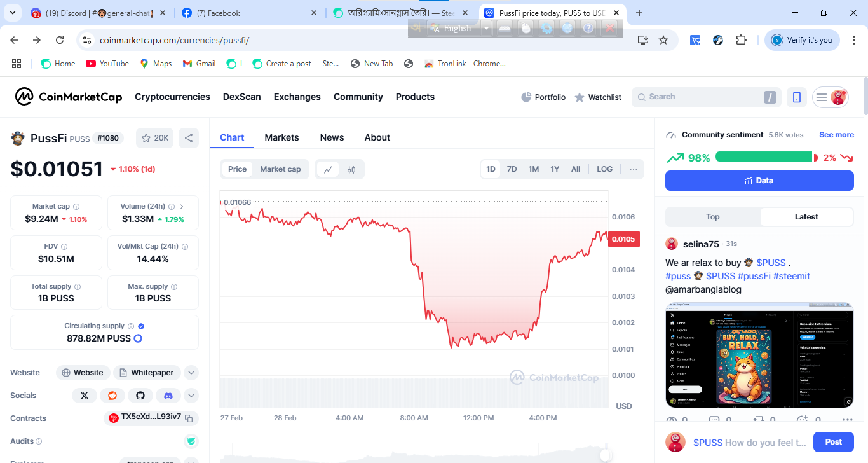
Task: Open the YouTube bookmark
Action: (107, 64)
